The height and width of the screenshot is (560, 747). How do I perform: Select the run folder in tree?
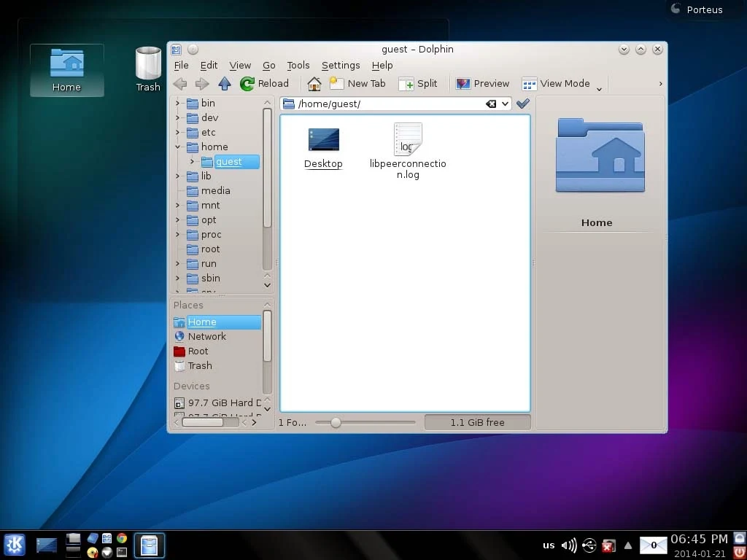tap(201, 264)
